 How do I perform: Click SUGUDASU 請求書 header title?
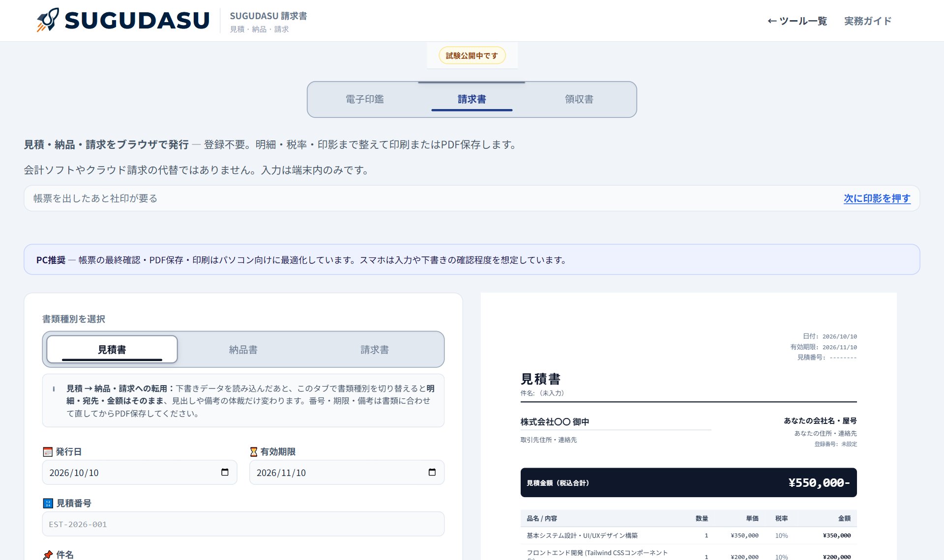pyautogui.click(x=268, y=16)
